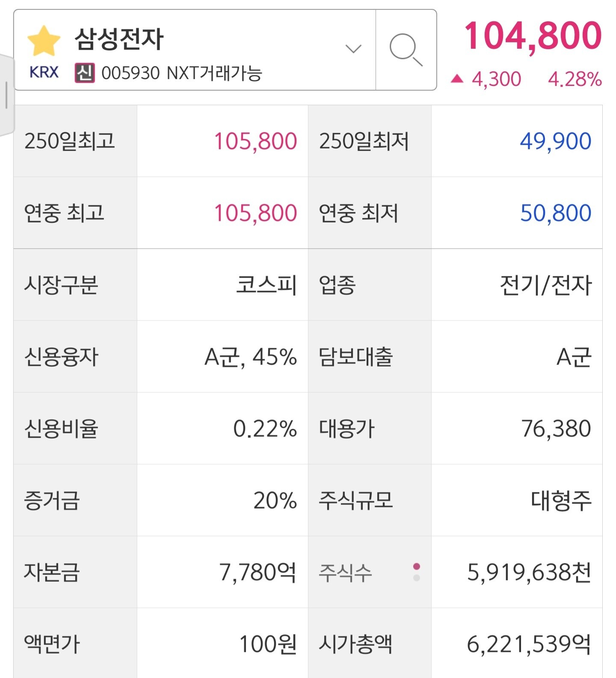The height and width of the screenshot is (678, 616).
Task: Tap the 005930 NXT거래가능 code text
Action: [182, 73]
